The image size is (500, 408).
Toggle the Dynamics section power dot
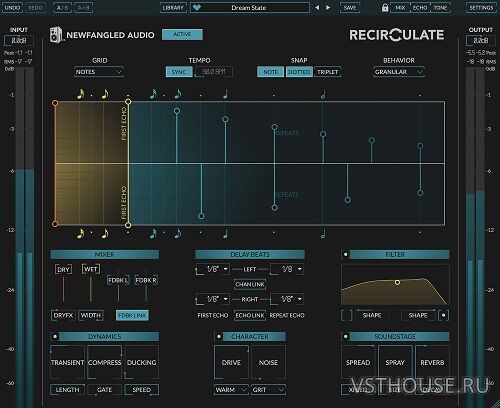point(55,336)
